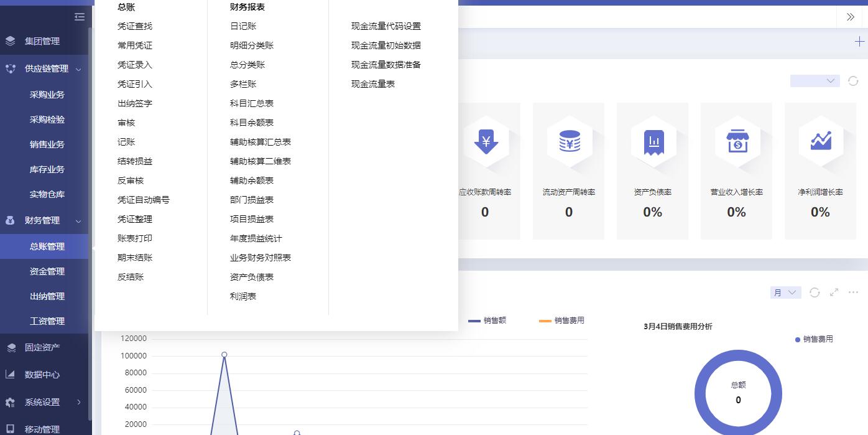The width and height of the screenshot is (868, 435).
Task: Click the 集团管理 layers icon
Action: pos(11,41)
